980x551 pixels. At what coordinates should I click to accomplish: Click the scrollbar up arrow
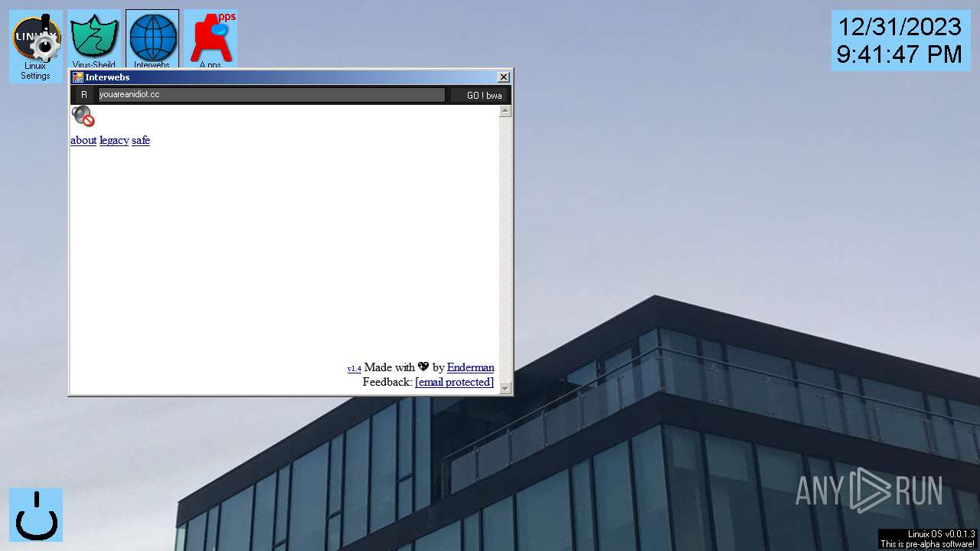click(505, 112)
